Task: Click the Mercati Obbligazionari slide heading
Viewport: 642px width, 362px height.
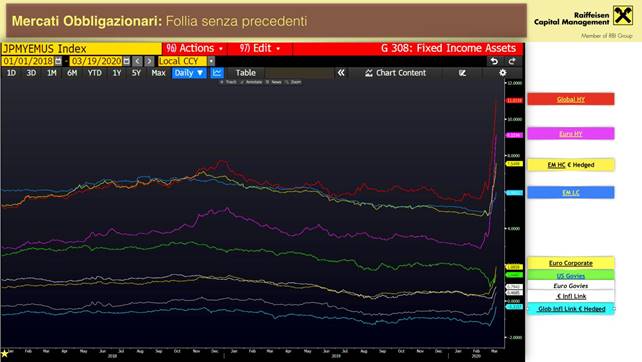Action: point(159,21)
